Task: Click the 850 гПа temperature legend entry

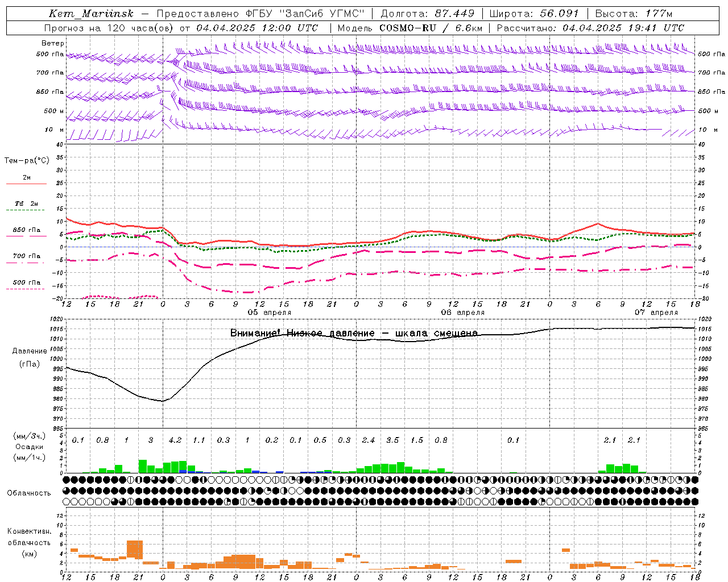Action: point(27,230)
